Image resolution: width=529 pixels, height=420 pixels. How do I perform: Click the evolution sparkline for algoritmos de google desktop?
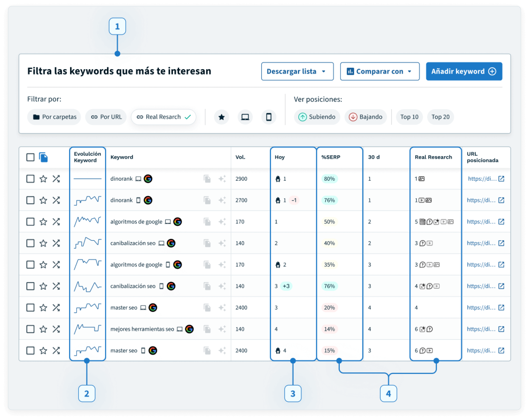click(x=88, y=222)
